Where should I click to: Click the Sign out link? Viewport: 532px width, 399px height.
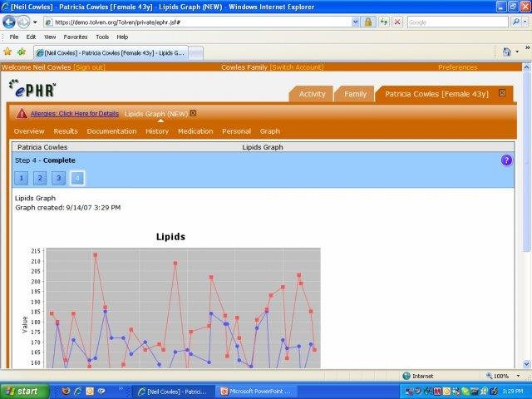[90, 66]
